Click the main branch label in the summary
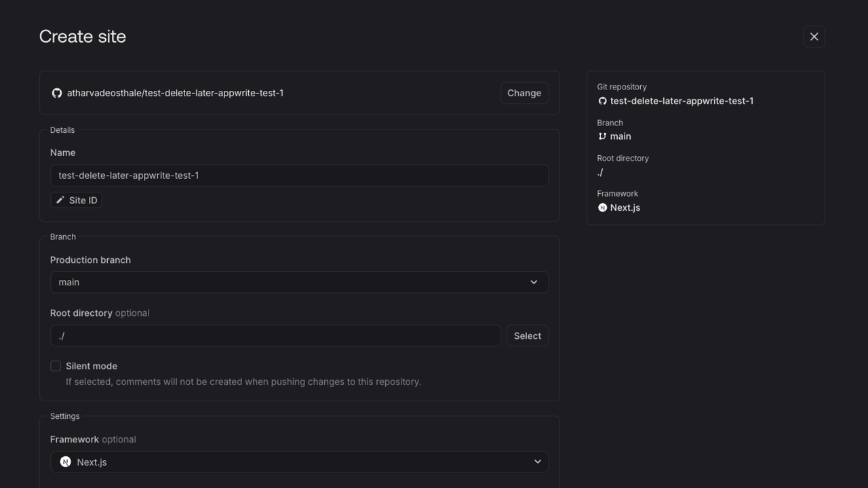The width and height of the screenshot is (868, 488). tap(620, 136)
